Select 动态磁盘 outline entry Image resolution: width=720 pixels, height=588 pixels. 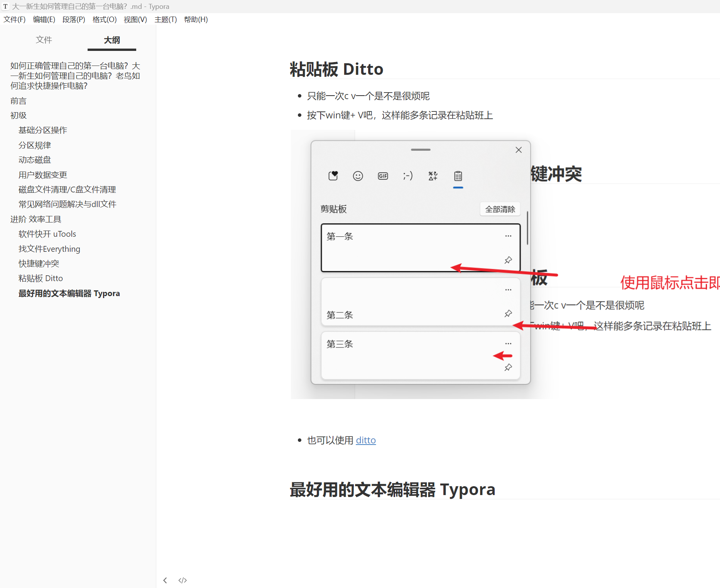[x=35, y=160]
